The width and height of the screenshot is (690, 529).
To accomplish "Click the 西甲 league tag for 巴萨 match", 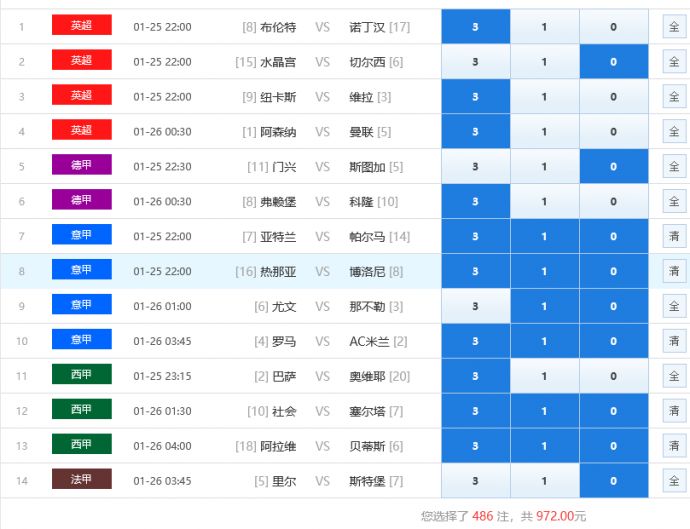I will tap(81, 376).
